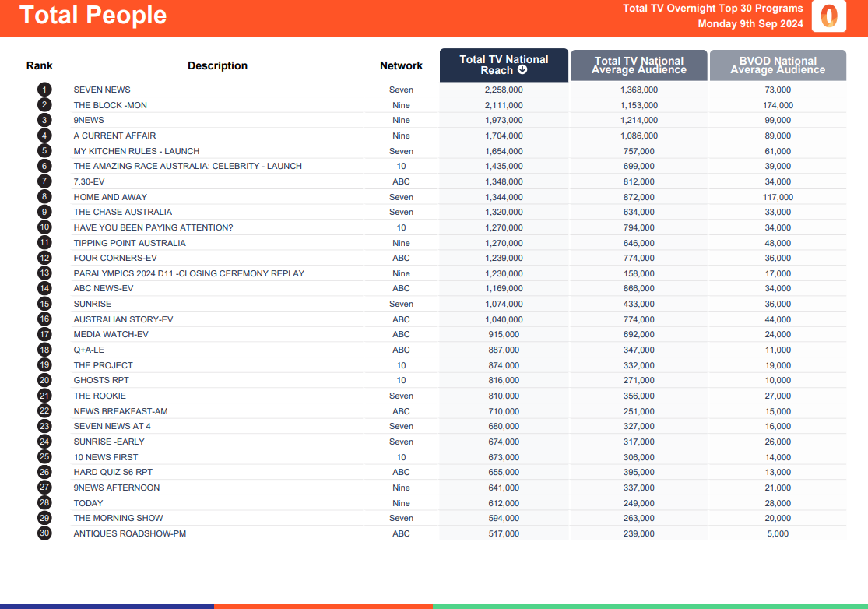
Task: Click the sort arrow beside Reach header
Action: coord(522,70)
